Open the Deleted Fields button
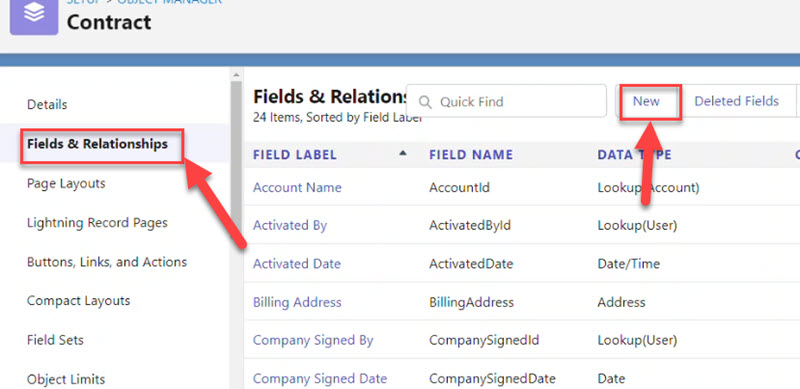This screenshot has width=800, height=389. click(x=737, y=101)
